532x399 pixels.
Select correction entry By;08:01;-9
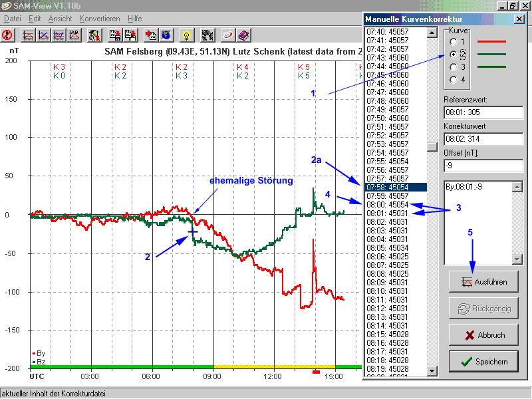click(464, 187)
